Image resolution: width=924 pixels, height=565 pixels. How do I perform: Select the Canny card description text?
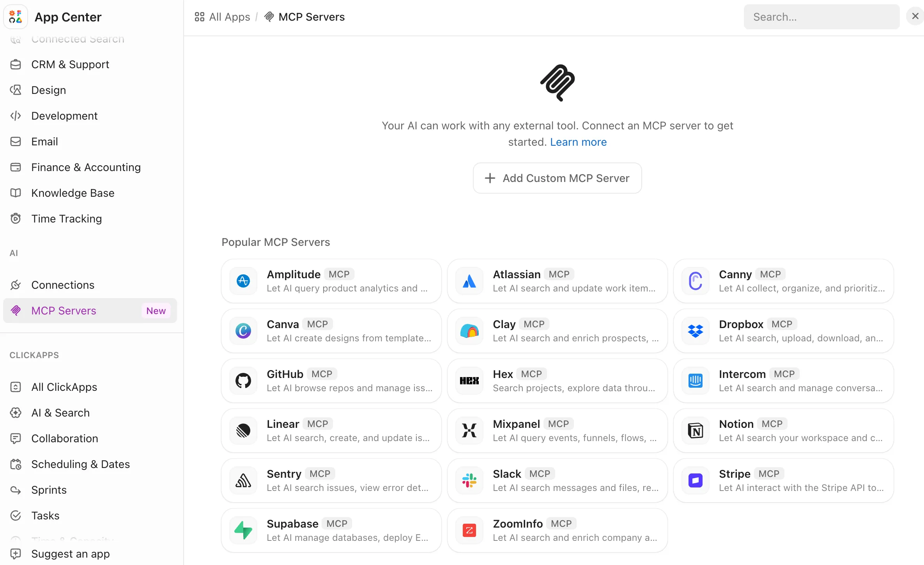[x=802, y=288]
